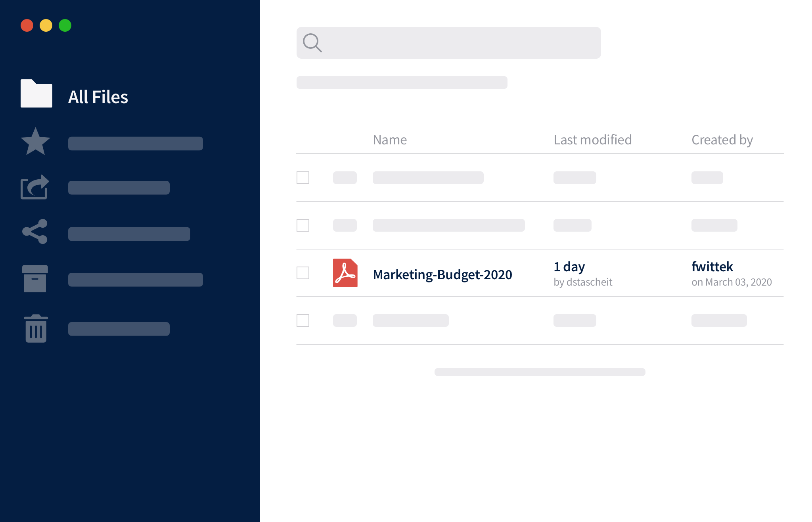
Task: Click the fwittek creator name
Action: coord(712,267)
